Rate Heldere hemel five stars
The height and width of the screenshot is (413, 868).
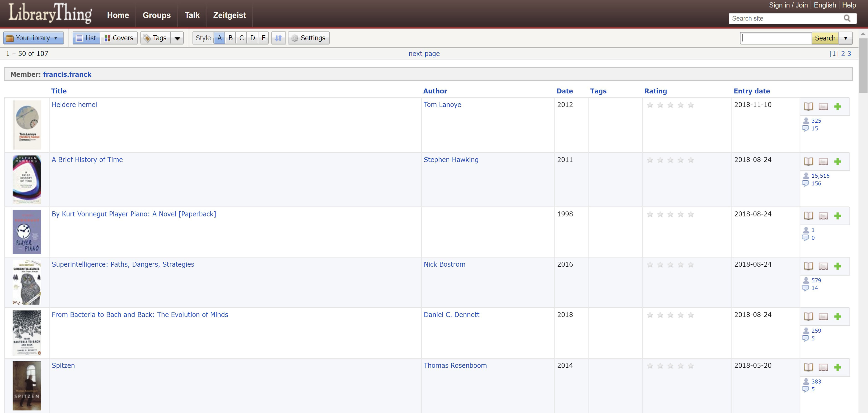click(691, 105)
